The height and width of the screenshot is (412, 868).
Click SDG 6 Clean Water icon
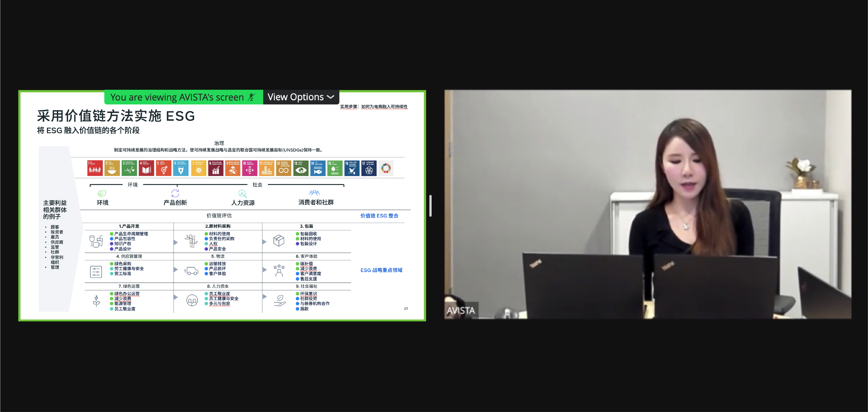[x=181, y=168]
